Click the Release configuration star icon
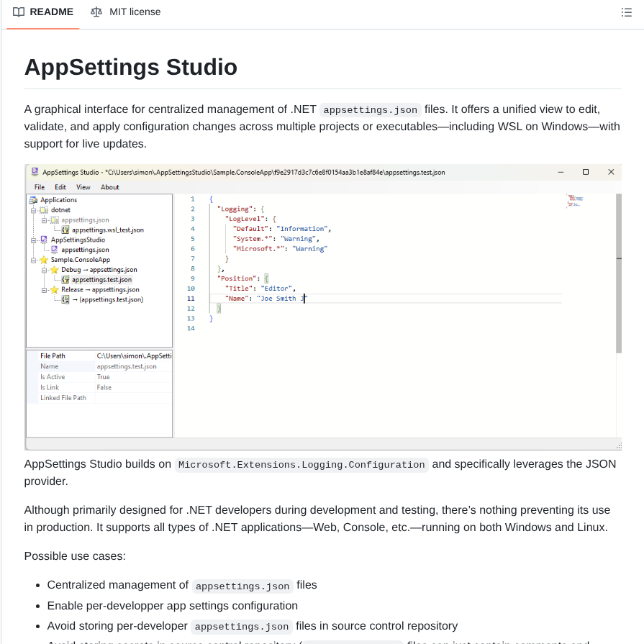 pos(55,289)
